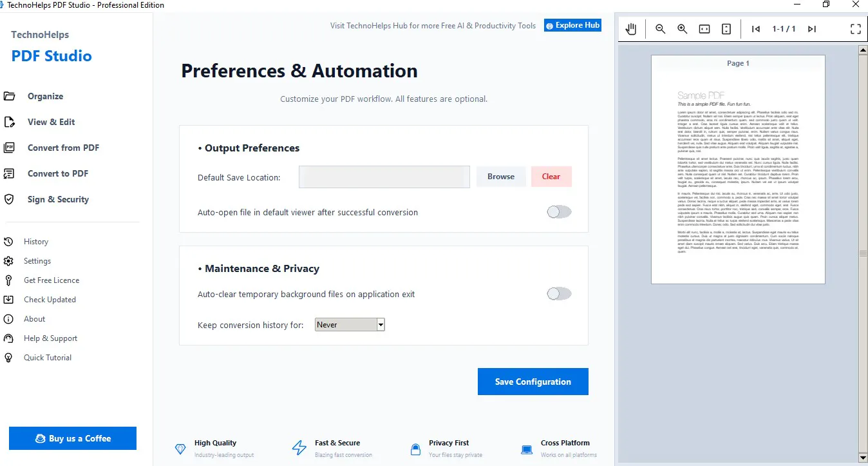Click the Convert to PDF icon
The image size is (868, 466).
9,174
